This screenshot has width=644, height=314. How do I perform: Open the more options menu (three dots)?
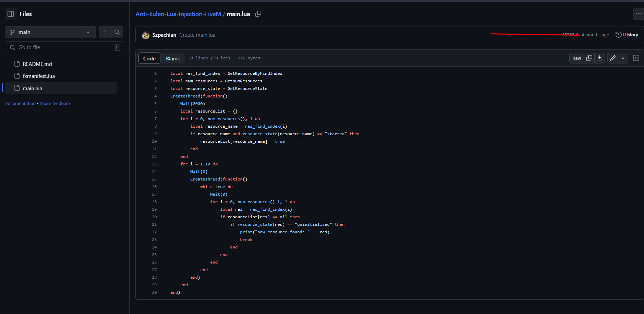coord(639,14)
